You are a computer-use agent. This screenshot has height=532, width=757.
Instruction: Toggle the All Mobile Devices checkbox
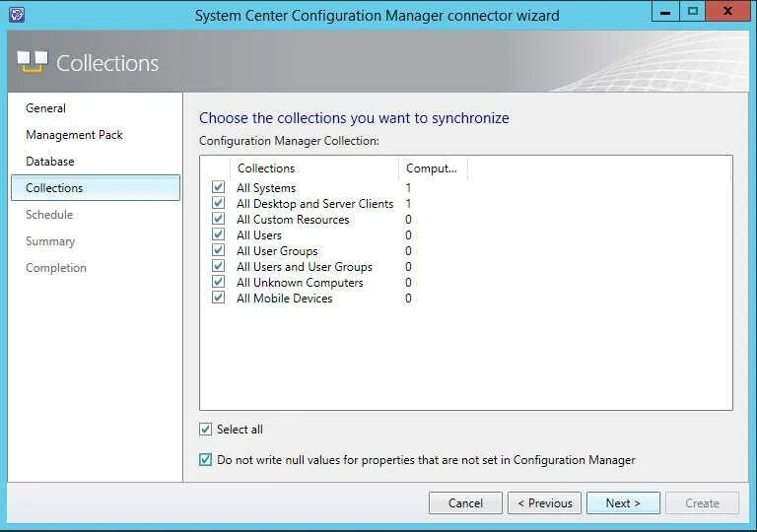point(218,298)
